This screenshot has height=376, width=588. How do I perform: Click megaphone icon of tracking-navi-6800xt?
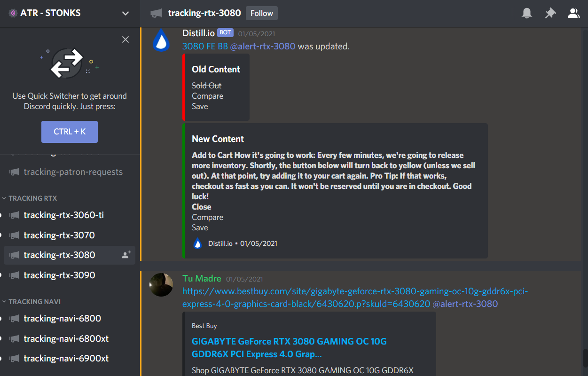15,338
